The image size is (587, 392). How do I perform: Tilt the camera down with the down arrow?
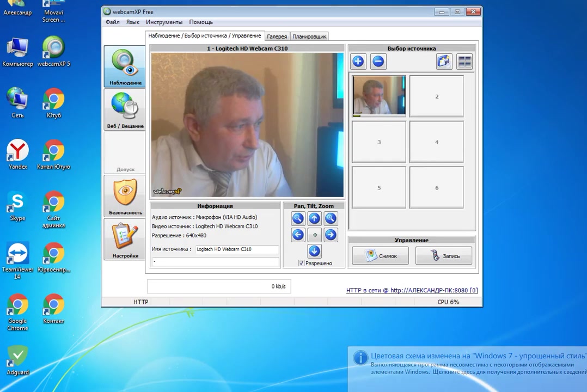314,251
